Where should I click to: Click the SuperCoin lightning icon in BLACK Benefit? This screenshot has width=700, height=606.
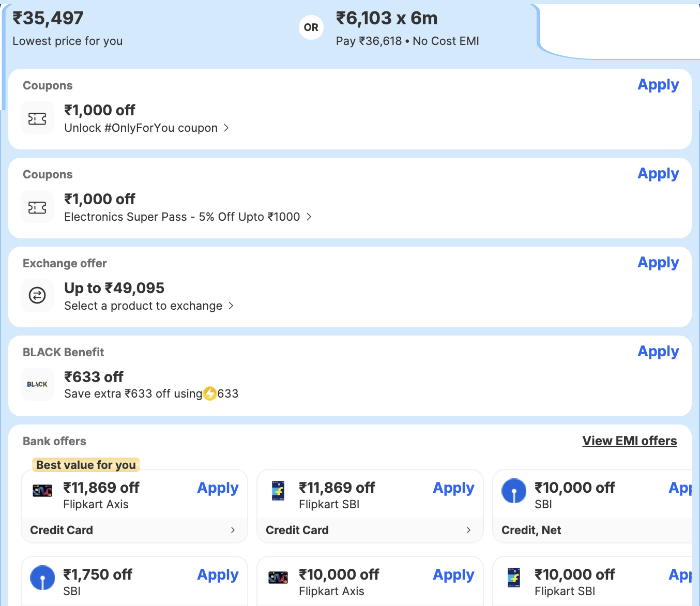210,394
